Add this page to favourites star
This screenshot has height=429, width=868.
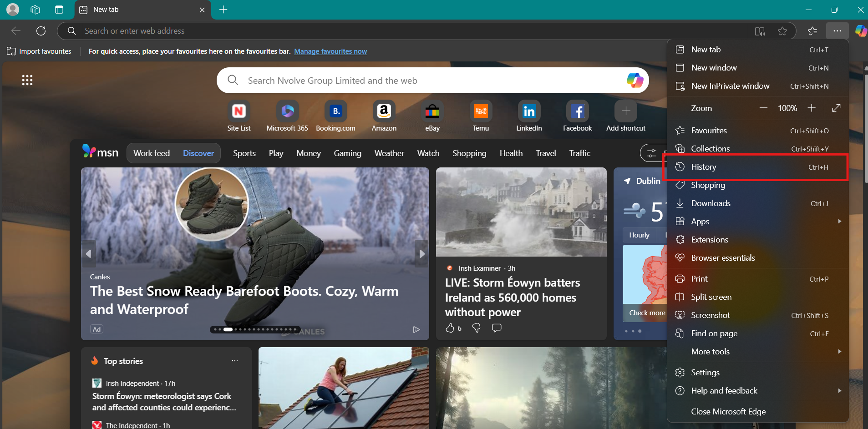pyautogui.click(x=782, y=31)
